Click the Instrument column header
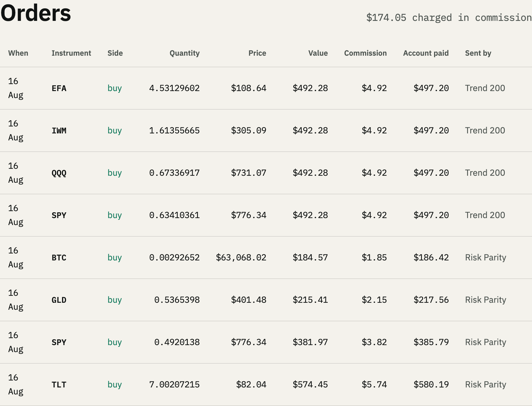The height and width of the screenshot is (406, 532). pyautogui.click(x=71, y=53)
